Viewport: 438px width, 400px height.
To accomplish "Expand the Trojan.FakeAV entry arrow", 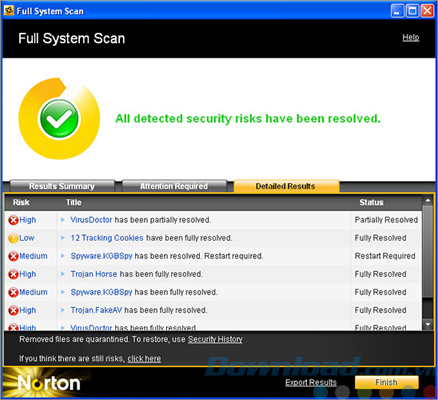I will (63, 310).
